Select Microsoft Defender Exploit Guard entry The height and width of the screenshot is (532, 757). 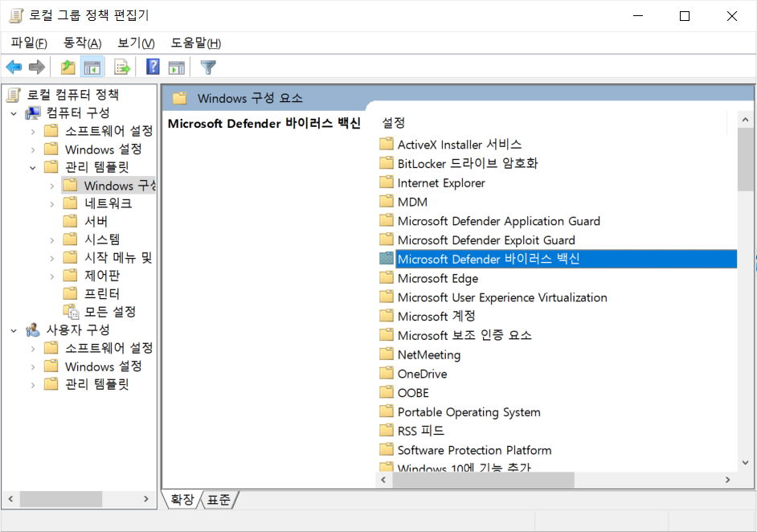[486, 240]
